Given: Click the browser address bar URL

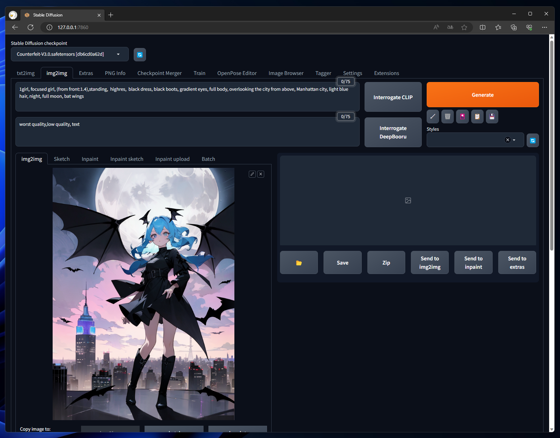Looking at the screenshot, I should [x=73, y=27].
